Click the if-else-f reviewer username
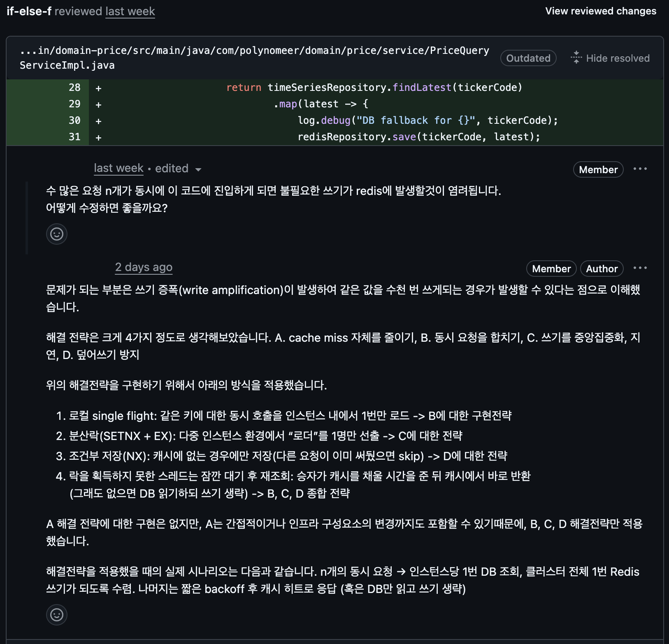 (29, 11)
